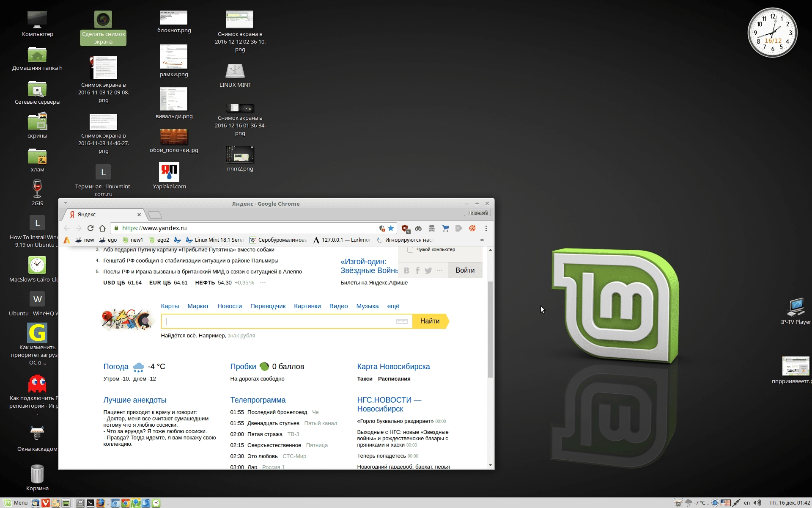Click the bookmark star in address bar

(x=391, y=228)
